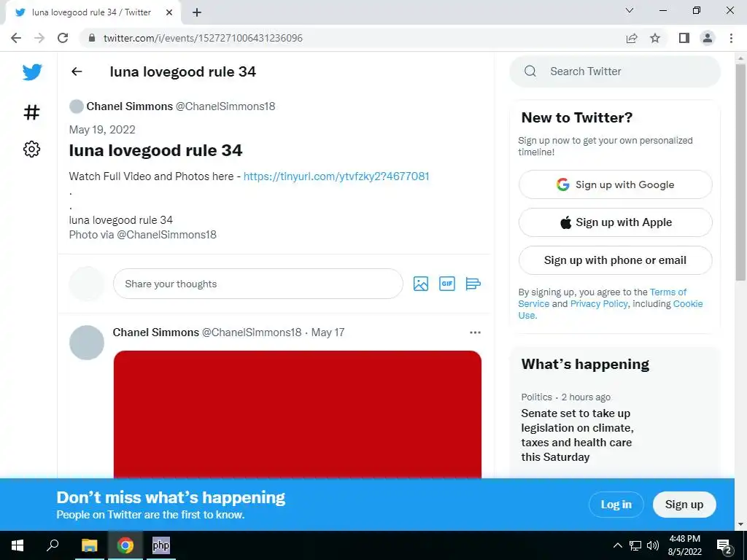Toggle the Chrome side panel icon
The height and width of the screenshot is (560, 747).
tap(684, 38)
